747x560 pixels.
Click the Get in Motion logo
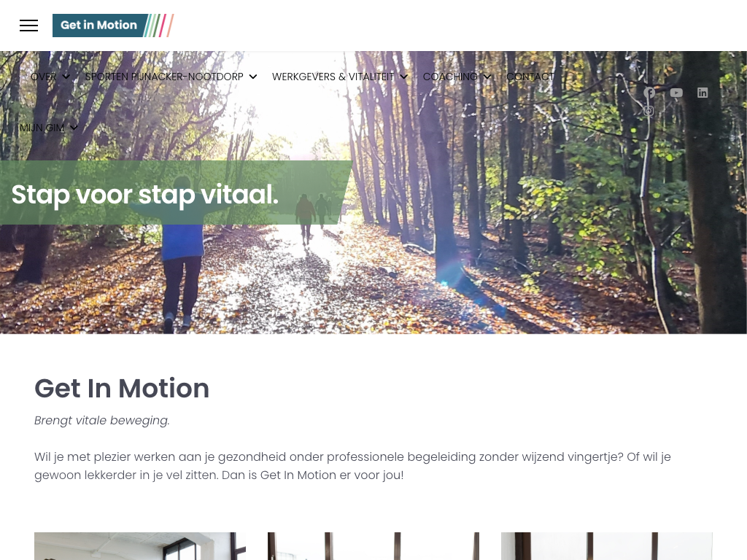pyautogui.click(x=113, y=26)
